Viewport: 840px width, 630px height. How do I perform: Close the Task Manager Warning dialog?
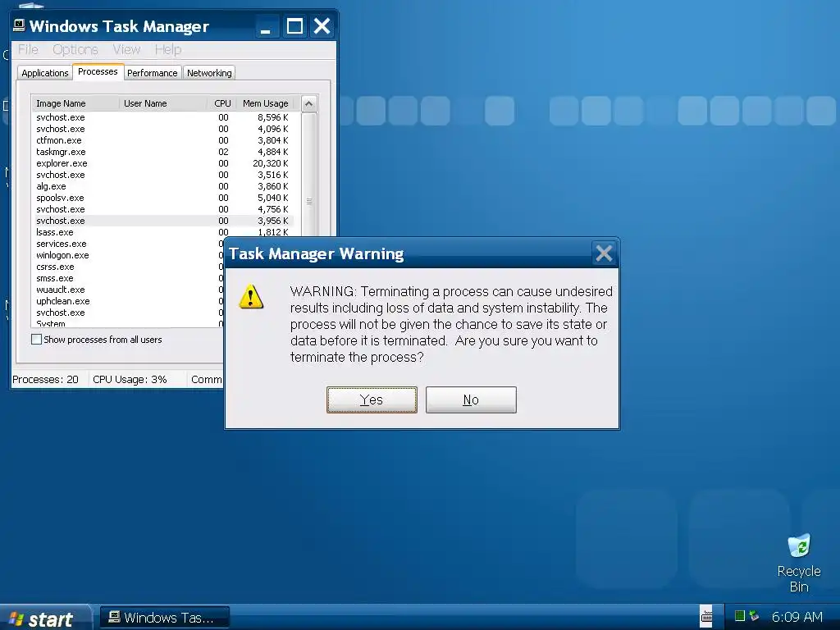[604, 253]
